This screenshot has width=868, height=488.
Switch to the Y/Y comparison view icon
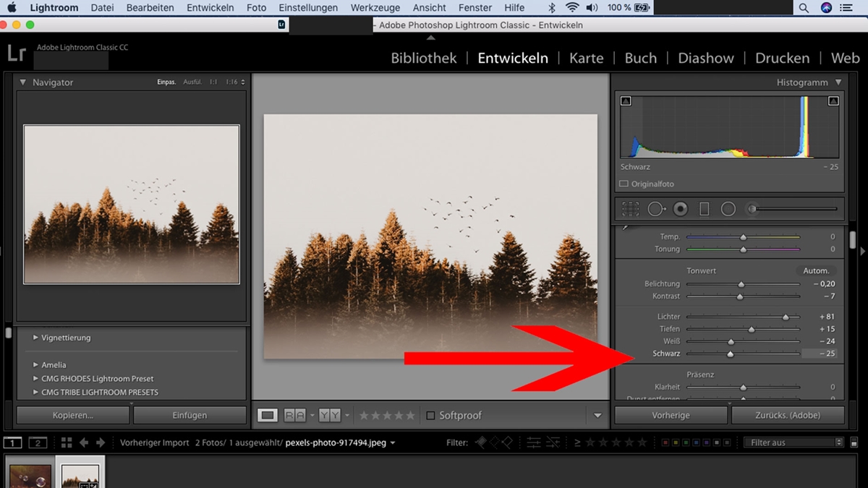329,415
